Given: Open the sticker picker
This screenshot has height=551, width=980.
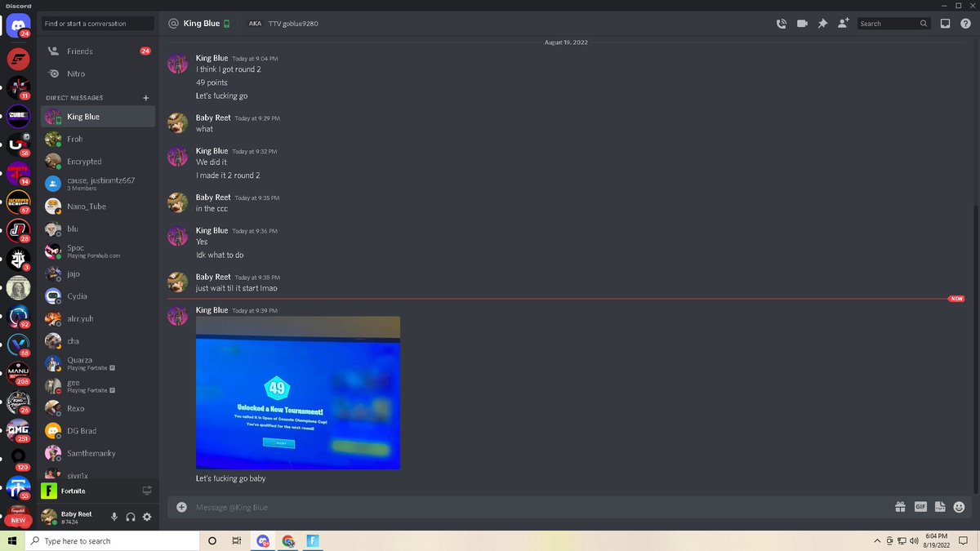Looking at the screenshot, I should tap(940, 507).
